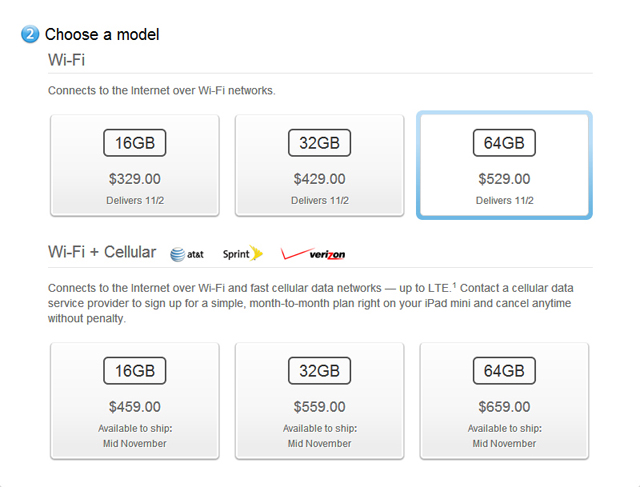Click the 64GB badge in Cellular section
This screenshot has height=487, width=640.
click(504, 371)
